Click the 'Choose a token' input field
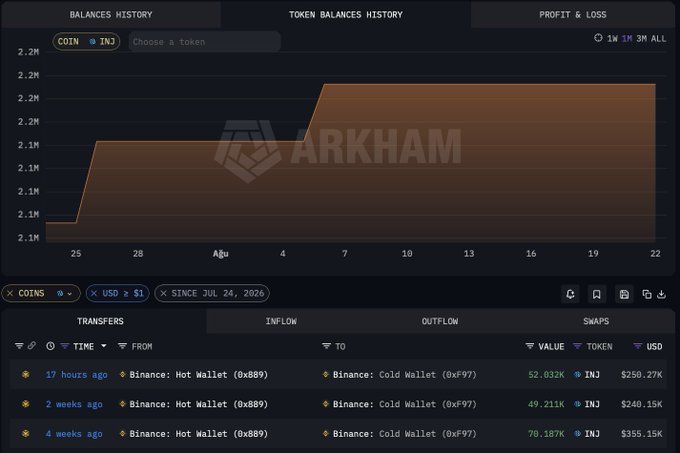The height and width of the screenshot is (453, 680). pyautogui.click(x=205, y=42)
